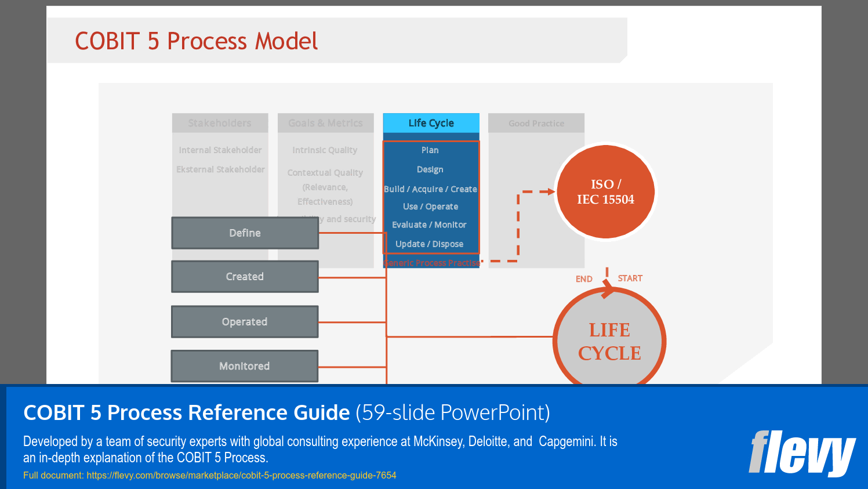Expand the Good Practice column
Screen dimensions: 868x489
536,123
